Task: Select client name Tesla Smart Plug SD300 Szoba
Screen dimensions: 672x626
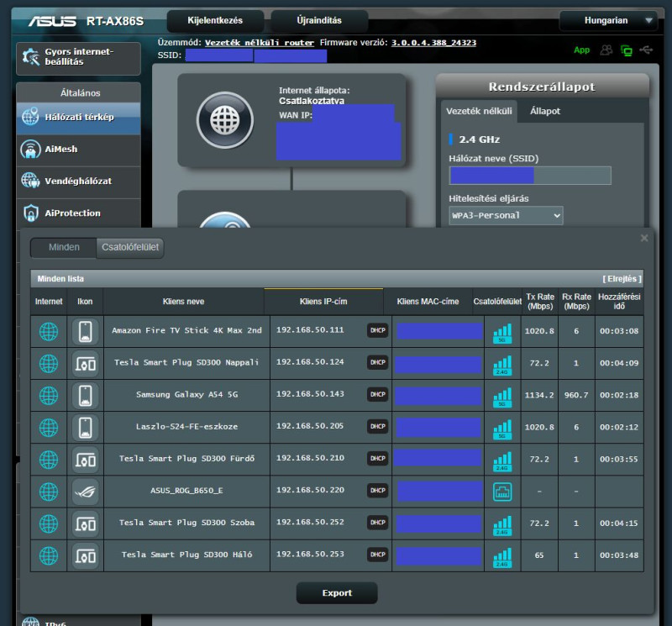Action: tap(186, 523)
